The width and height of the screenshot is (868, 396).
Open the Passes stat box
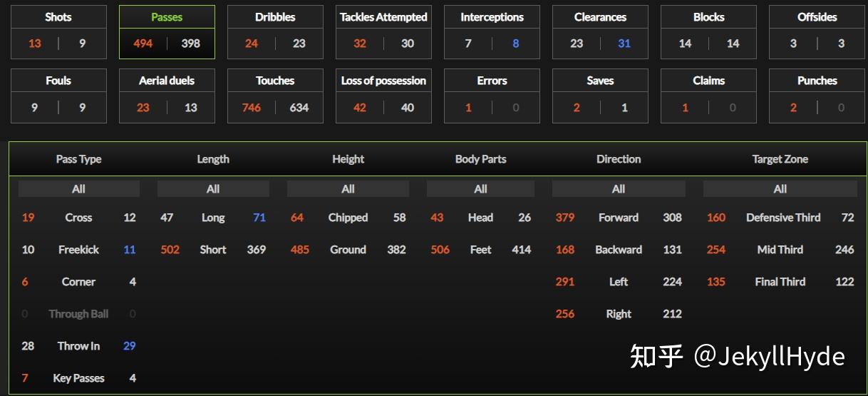click(x=167, y=32)
